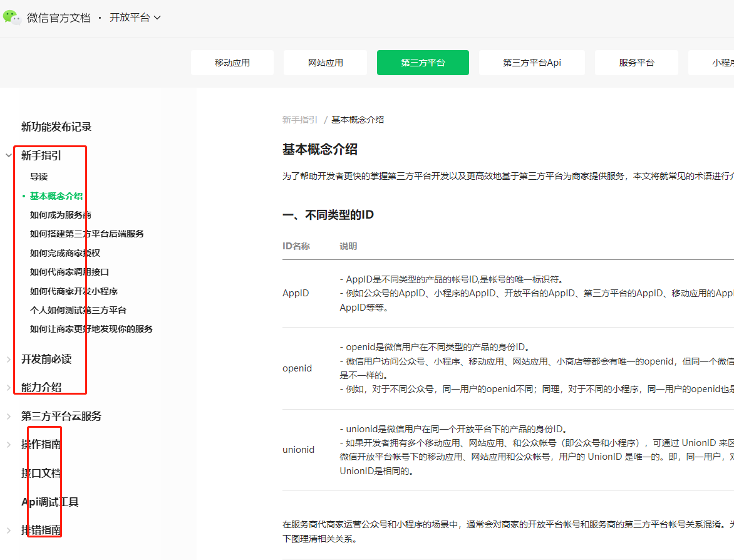734x560 pixels.
Task: Click the 新手指引 breadcrumb link
Action: (x=299, y=120)
